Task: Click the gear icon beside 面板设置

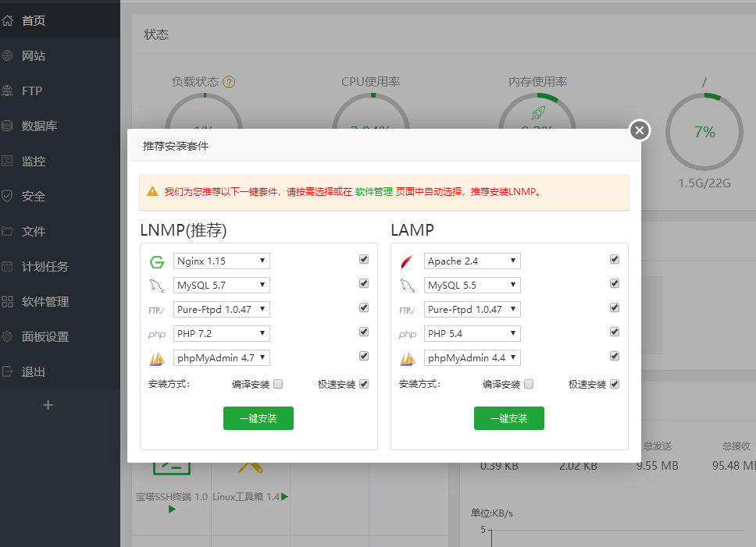Action: point(7,336)
